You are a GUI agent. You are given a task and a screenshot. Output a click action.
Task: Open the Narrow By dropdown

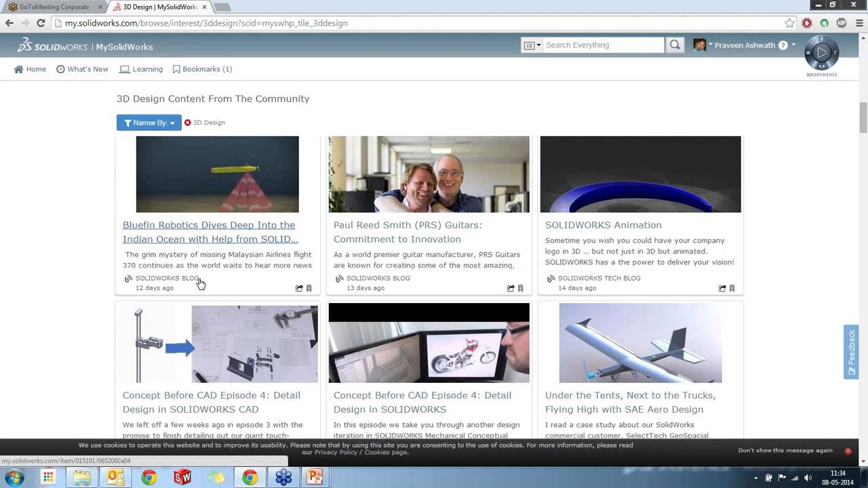[x=149, y=123]
